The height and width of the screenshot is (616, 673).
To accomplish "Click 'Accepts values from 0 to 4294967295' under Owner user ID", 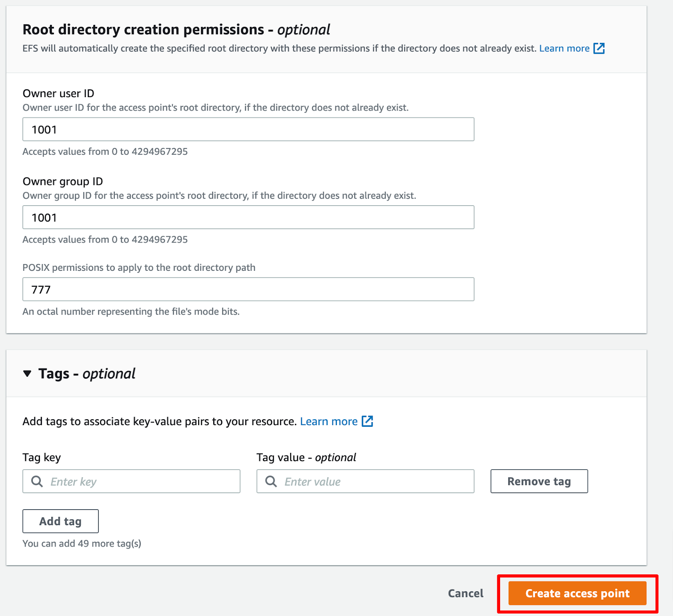I will click(x=105, y=151).
